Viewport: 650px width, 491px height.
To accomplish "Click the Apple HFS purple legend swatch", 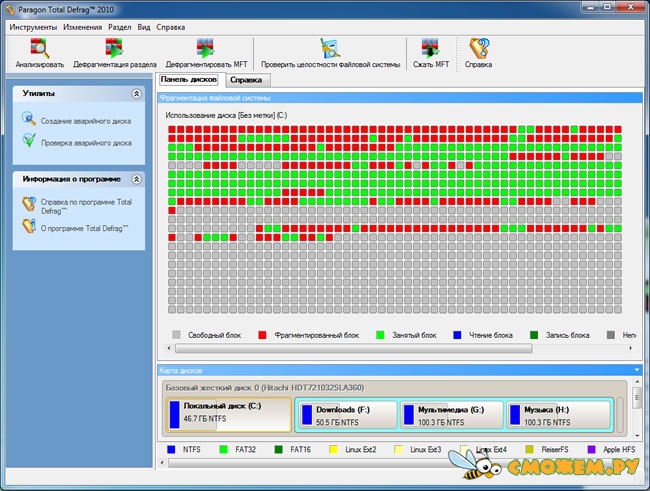I will (x=592, y=450).
